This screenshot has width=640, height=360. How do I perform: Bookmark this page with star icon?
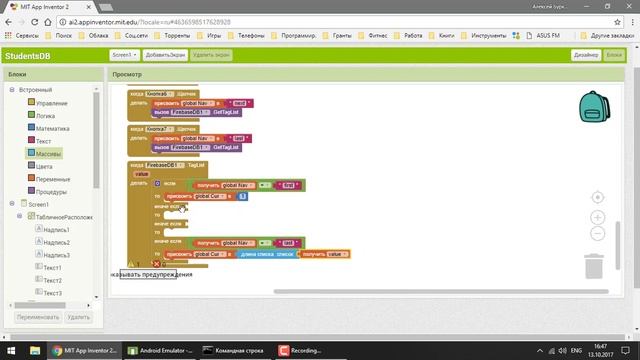617,22
